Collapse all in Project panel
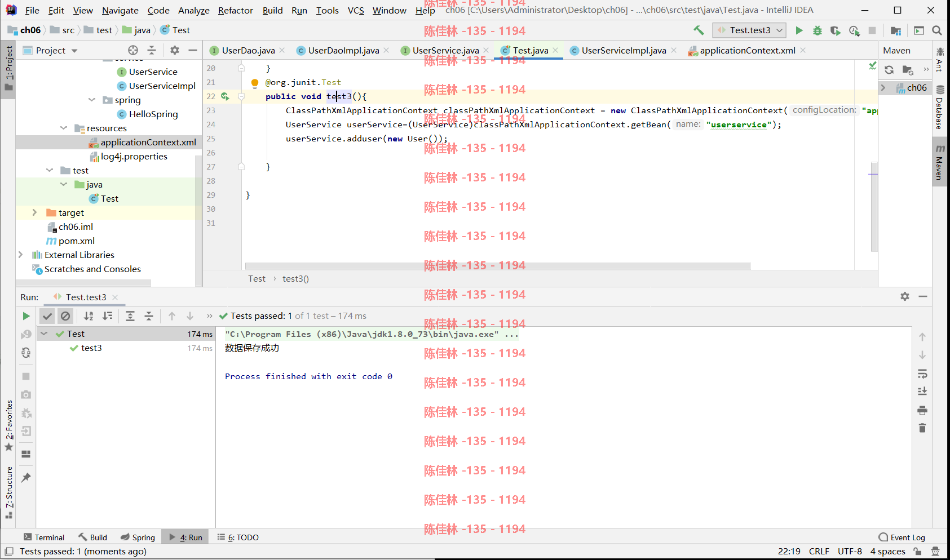The height and width of the screenshot is (560, 950). 152,50
